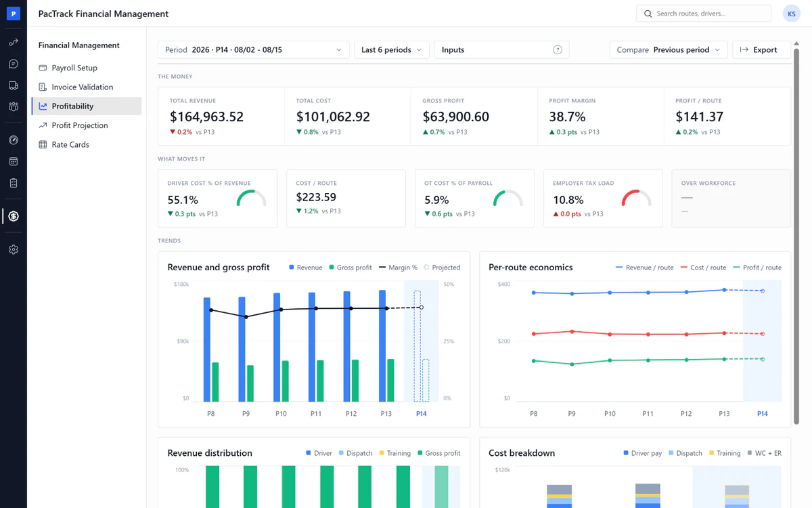812x508 pixels.
Task: Click the Dispatch legend in Cost breakdown
Action: [x=685, y=453]
